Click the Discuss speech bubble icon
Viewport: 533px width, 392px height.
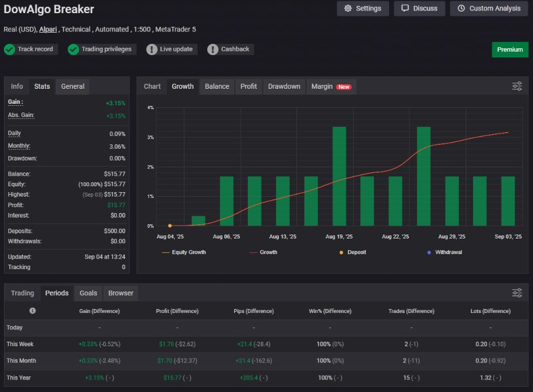(x=405, y=8)
